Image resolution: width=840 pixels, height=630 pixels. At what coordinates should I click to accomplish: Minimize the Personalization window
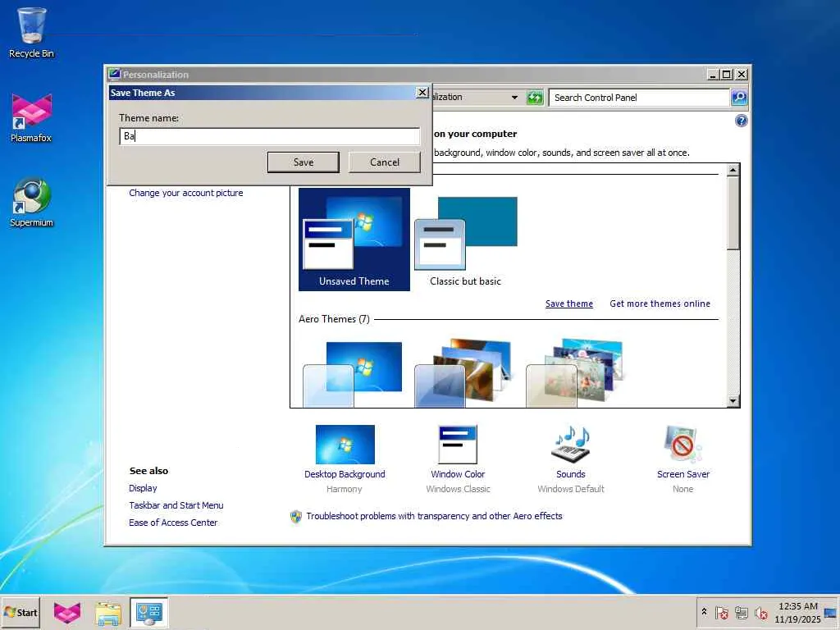[713, 75]
